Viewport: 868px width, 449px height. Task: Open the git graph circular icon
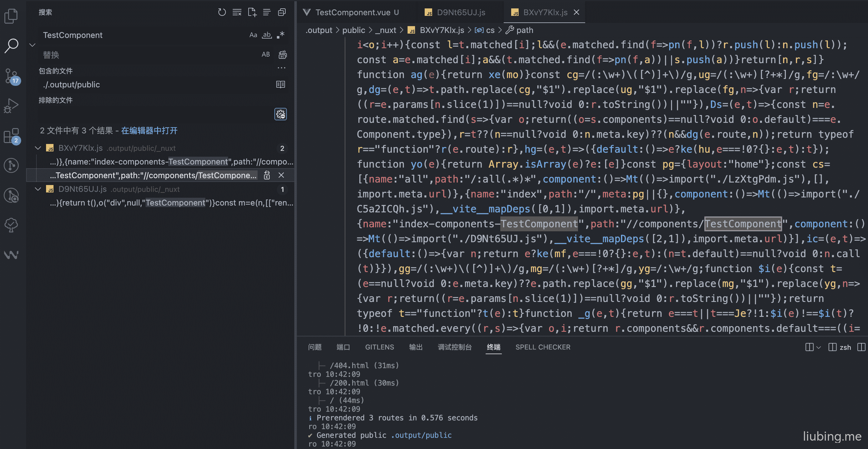pos(11,165)
